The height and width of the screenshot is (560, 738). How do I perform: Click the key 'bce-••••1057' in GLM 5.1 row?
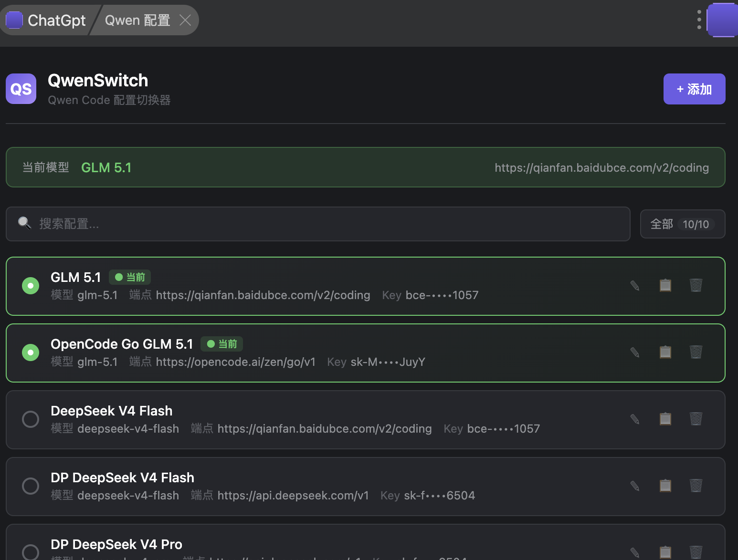click(442, 295)
